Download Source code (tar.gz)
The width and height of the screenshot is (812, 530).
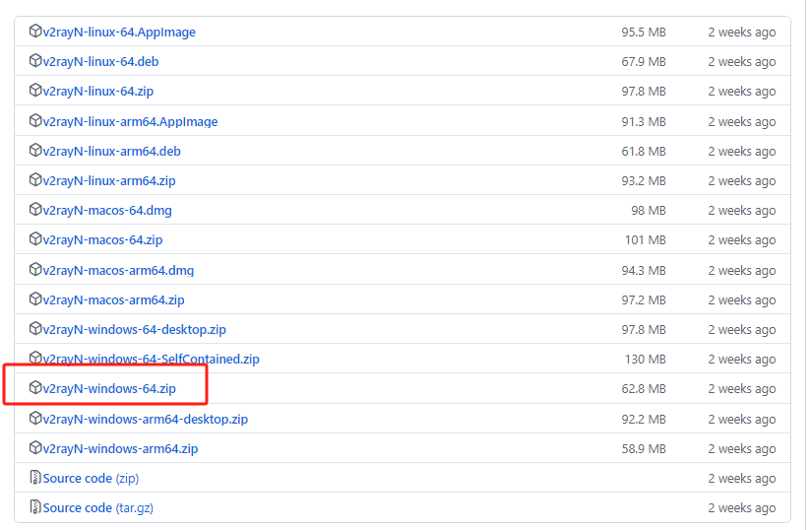click(x=97, y=507)
